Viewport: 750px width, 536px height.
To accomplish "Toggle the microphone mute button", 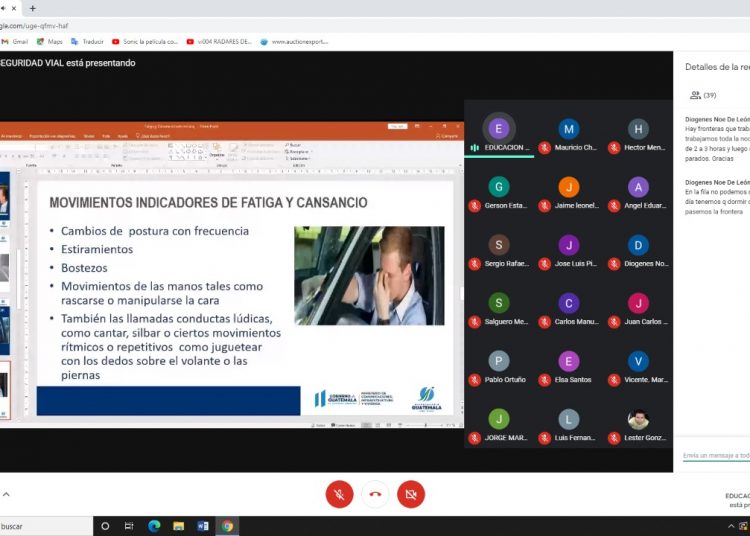I will 339,494.
